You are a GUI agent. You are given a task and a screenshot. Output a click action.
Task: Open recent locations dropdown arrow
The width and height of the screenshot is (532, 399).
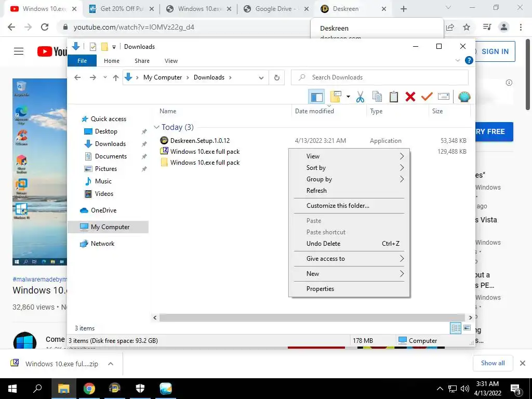(x=105, y=77)
